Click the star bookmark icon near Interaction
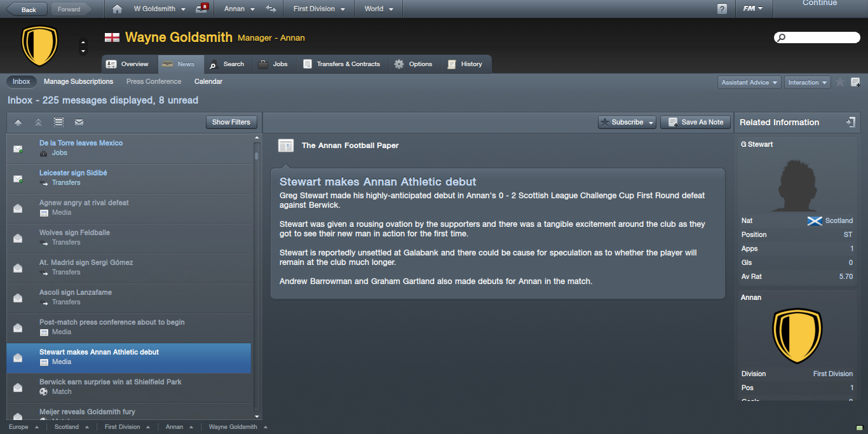868x434 pixels. 840,82
